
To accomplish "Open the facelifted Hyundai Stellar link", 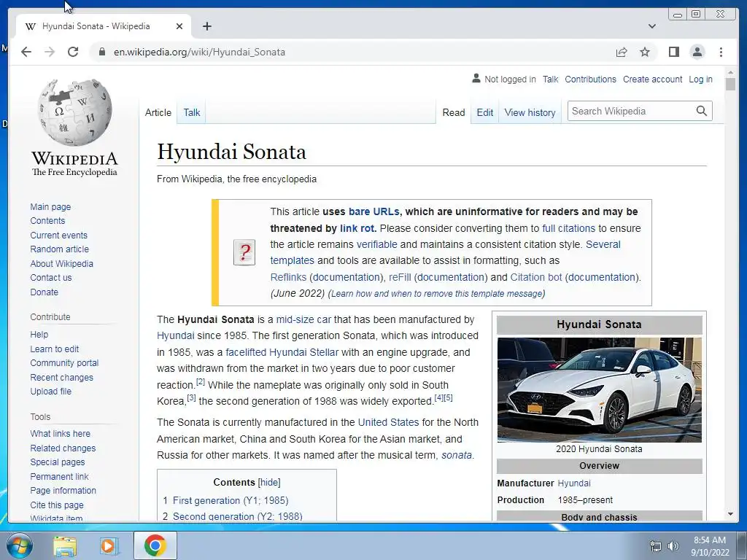I will click(x=282, y=352).
